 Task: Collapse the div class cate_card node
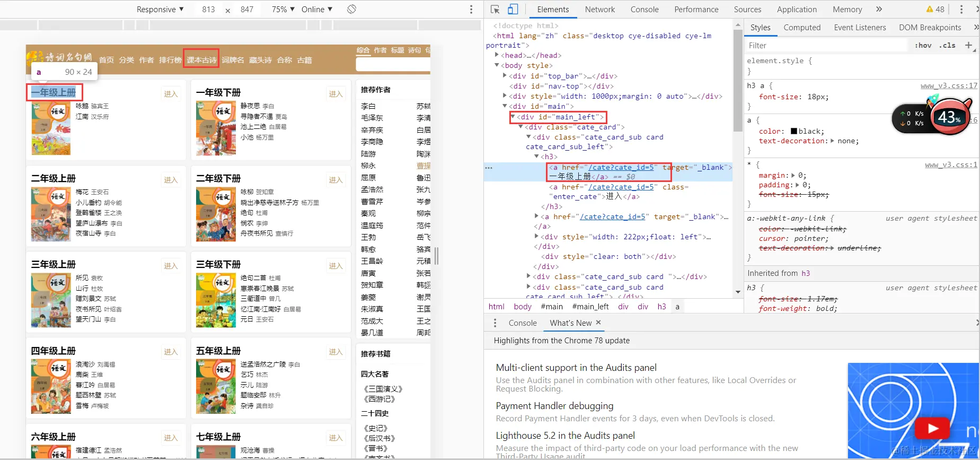point(520,127)
